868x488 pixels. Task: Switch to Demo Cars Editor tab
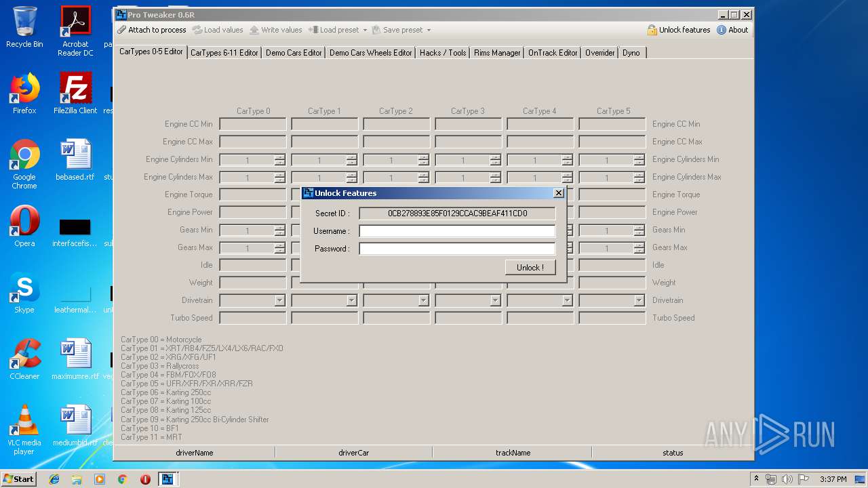pos(294,53)
